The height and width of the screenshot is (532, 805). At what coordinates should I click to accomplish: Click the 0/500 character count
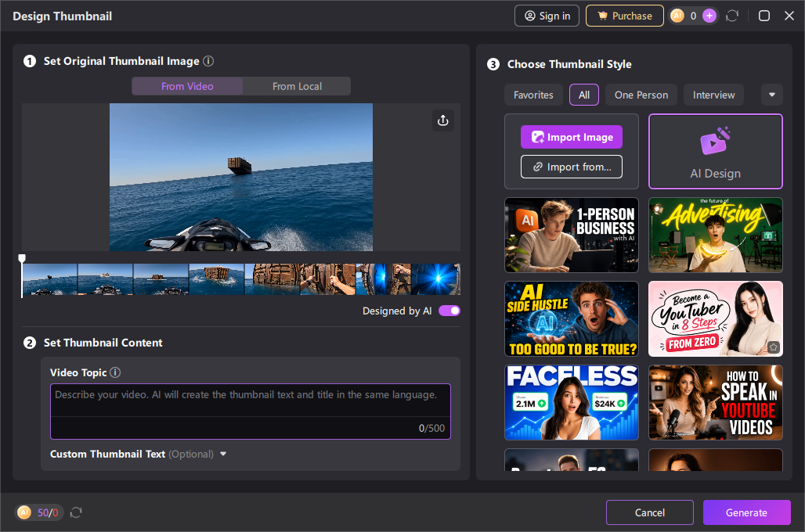pos(431,428)
